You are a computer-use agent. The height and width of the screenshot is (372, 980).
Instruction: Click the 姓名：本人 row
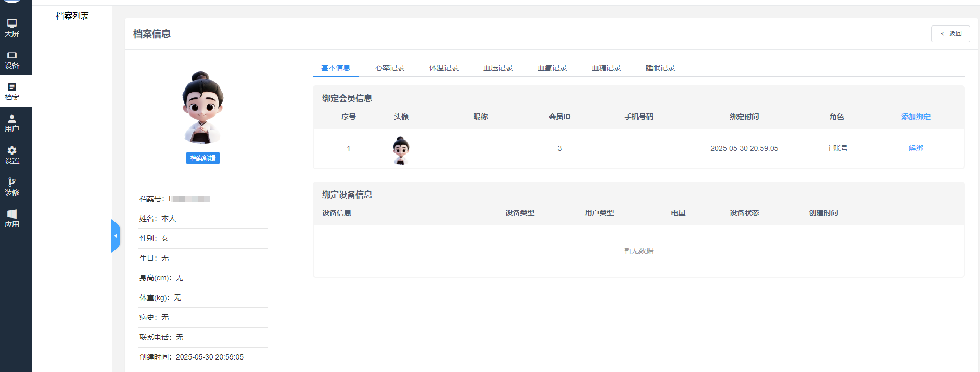(203, 219)
